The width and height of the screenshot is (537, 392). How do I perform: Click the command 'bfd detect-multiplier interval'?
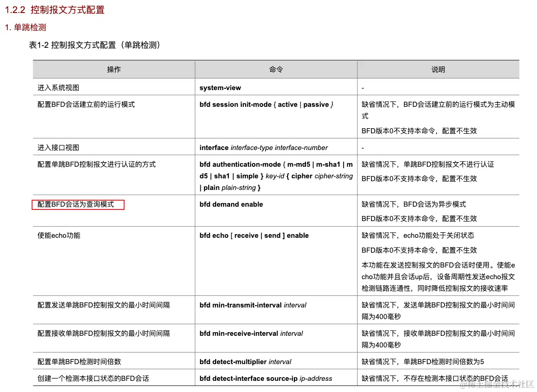pos(245,361)
